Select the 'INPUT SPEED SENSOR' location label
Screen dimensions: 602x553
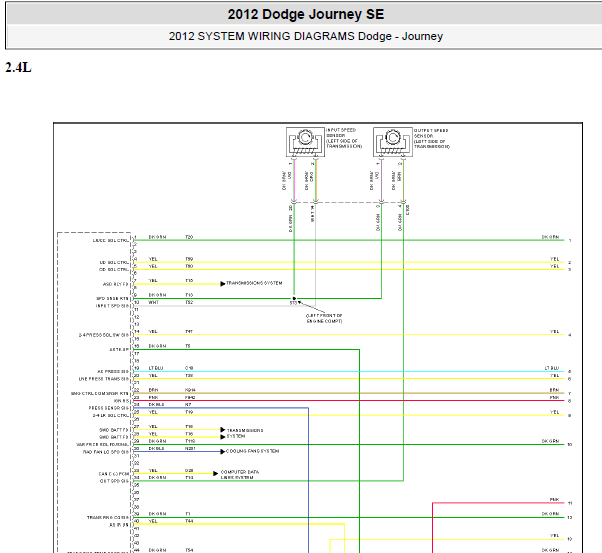pos(344,138)
